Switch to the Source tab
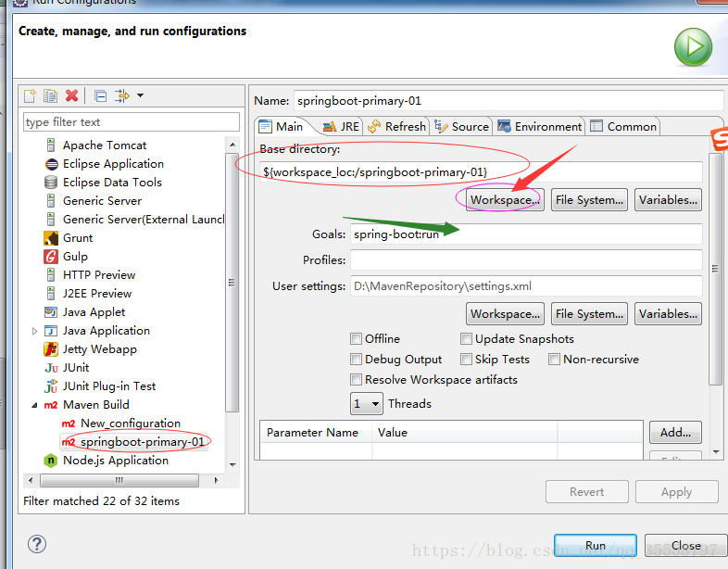This screenshot has width=728, height=569. 461,126
